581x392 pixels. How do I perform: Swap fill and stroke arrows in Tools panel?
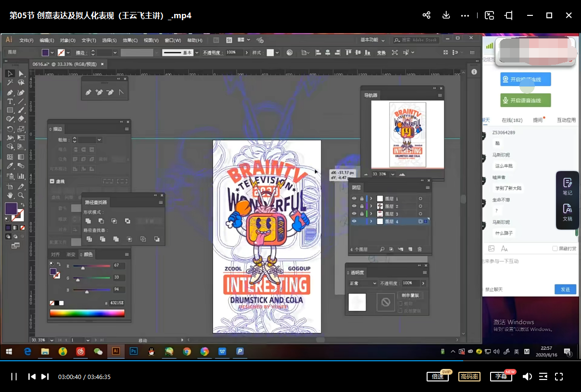[x=23, y=204]
